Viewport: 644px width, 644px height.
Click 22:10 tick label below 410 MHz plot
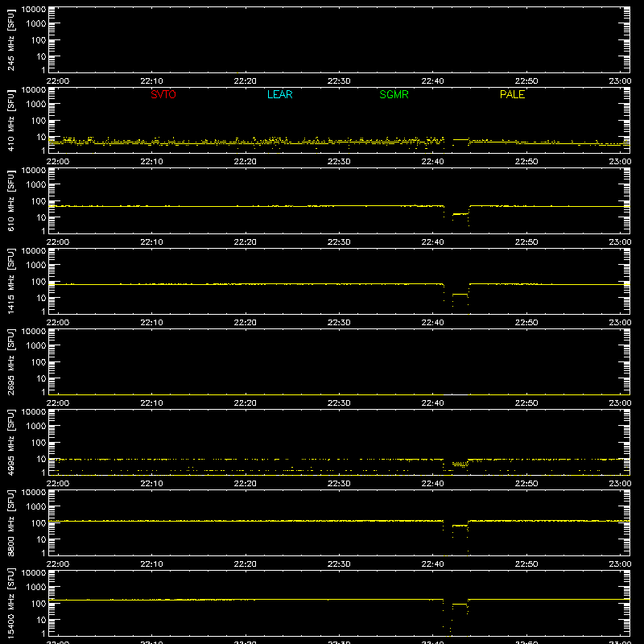[x=151, y=162]
